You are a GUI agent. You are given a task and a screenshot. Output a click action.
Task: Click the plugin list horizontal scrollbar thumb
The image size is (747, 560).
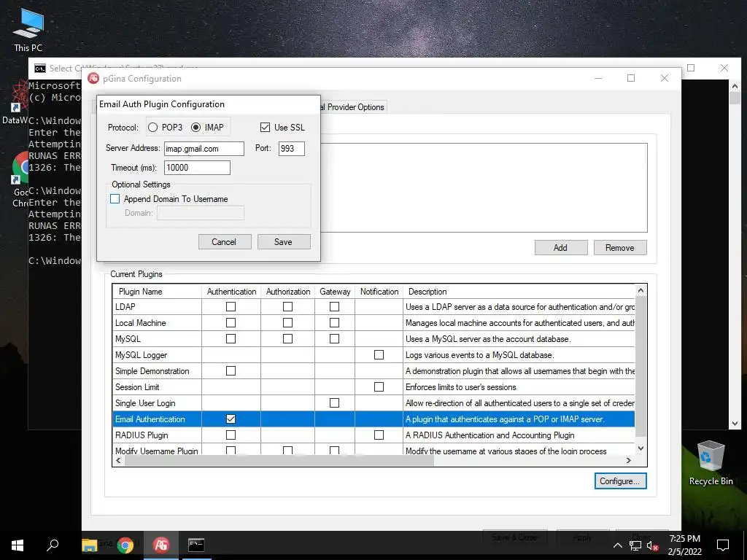[279, 460]
